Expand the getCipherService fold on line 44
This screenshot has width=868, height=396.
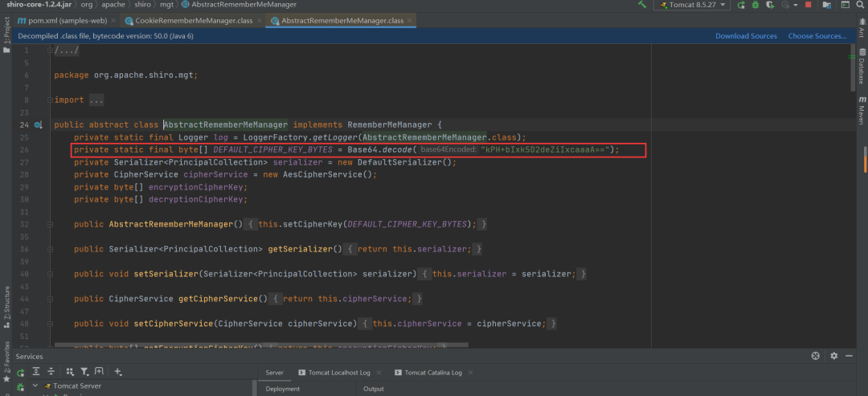pos(51,300)
